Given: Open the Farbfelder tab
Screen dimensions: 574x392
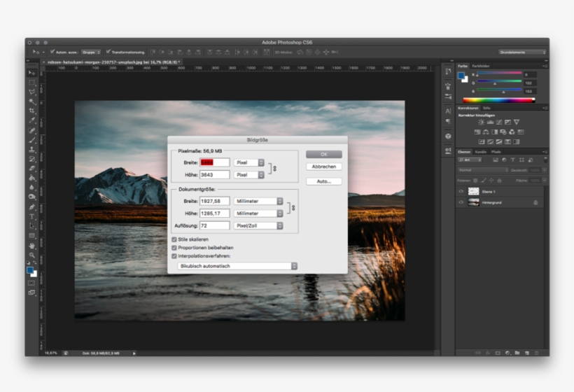Looking at the screenshot, I should click(x=482, y=66).
